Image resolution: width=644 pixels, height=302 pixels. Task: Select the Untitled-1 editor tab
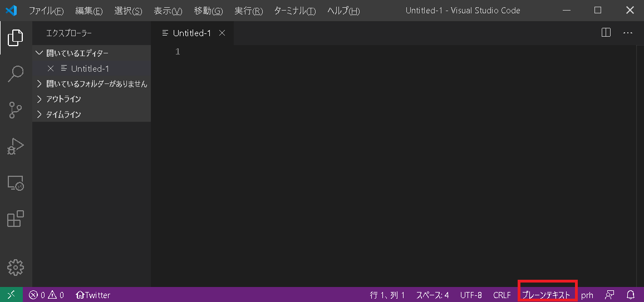pyautogui.click(x=192, y=33)
